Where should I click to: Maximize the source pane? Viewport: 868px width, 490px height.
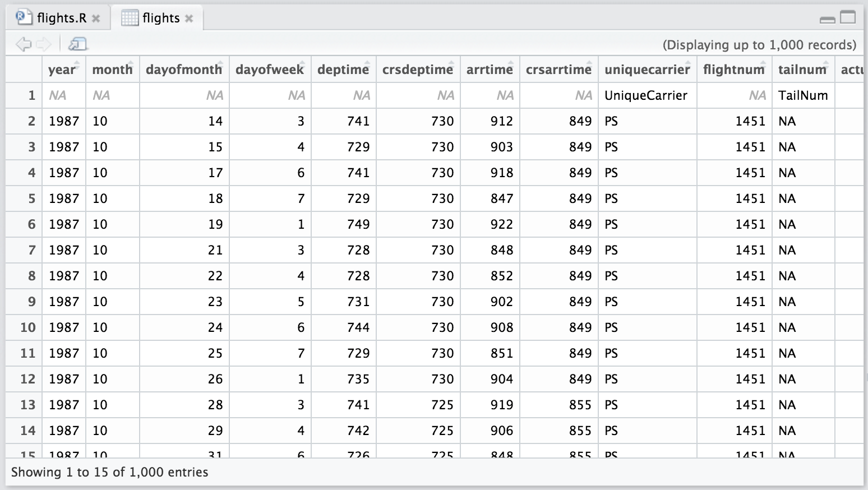click(x=848, y=18)
